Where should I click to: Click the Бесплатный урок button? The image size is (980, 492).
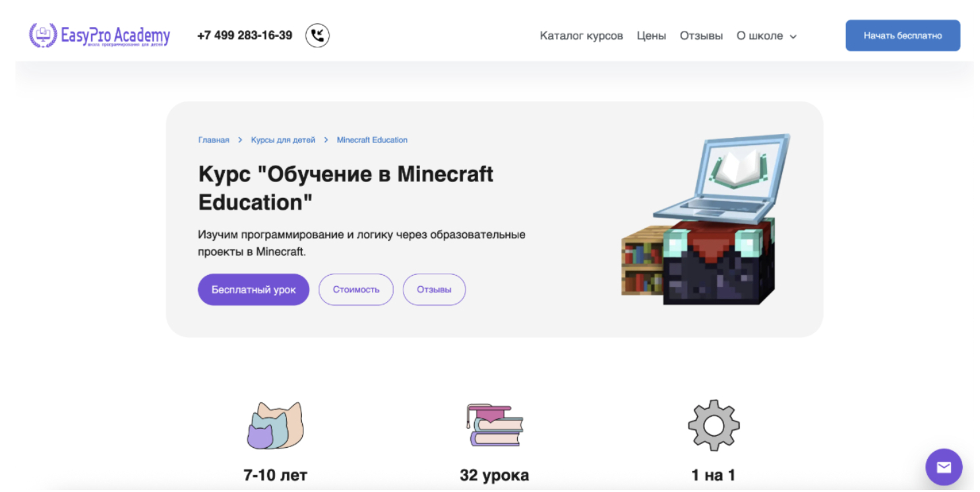tap(253, 290)
